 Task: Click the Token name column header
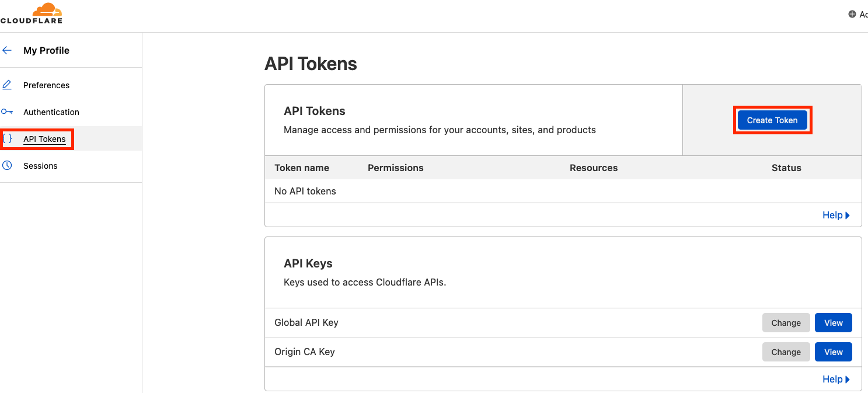[x=302, y=168]
